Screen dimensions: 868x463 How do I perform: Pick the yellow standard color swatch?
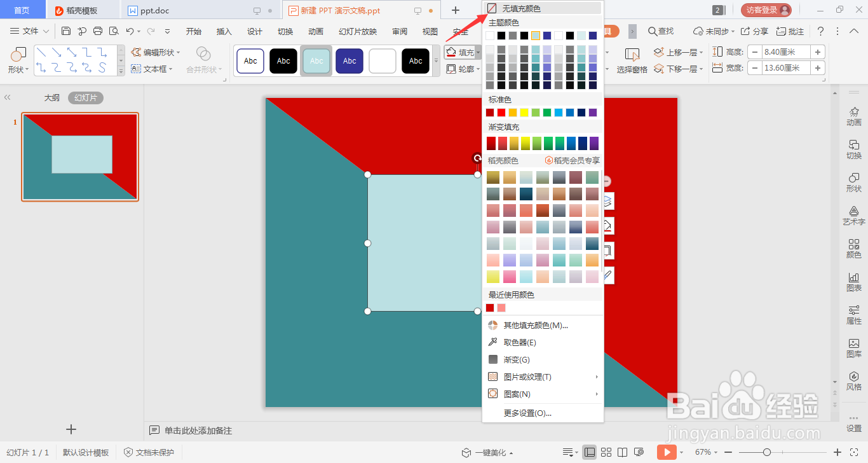pos(524,113)
